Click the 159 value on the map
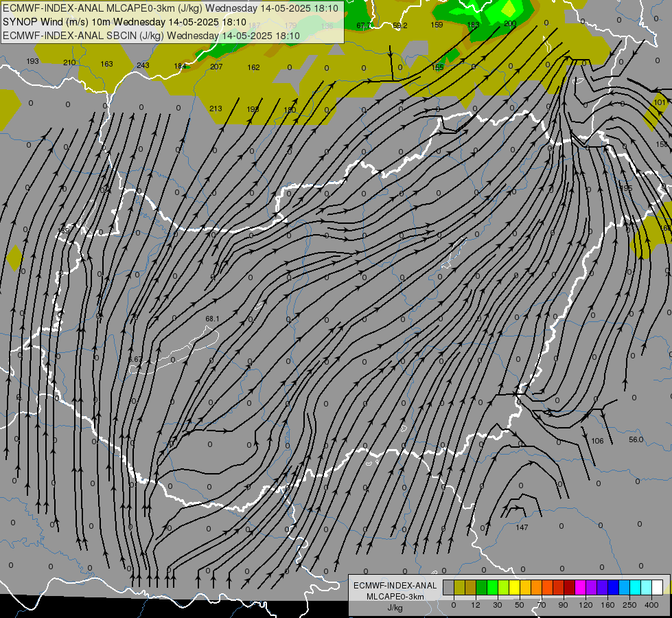Screen dimensions: 672x618 point(437,25)
